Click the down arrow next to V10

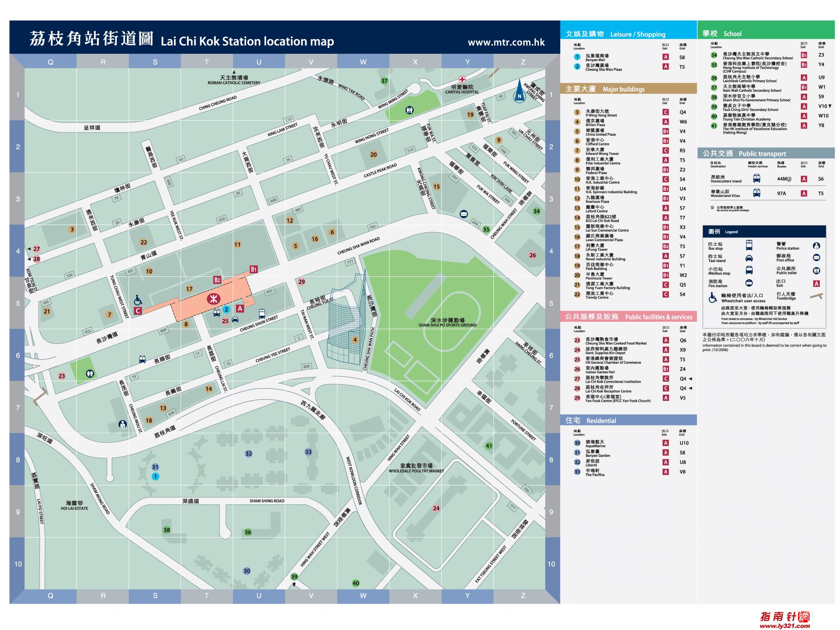point(830,106)
